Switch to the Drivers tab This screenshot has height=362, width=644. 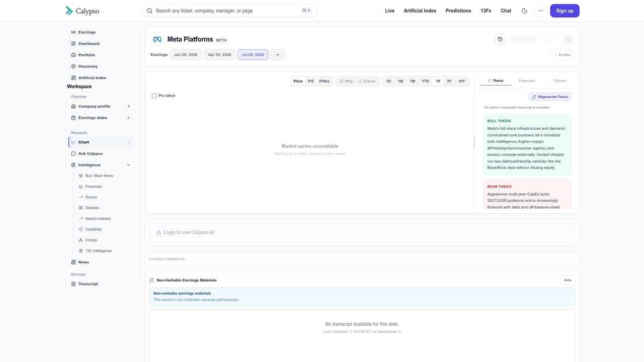(x=558, y=81)
